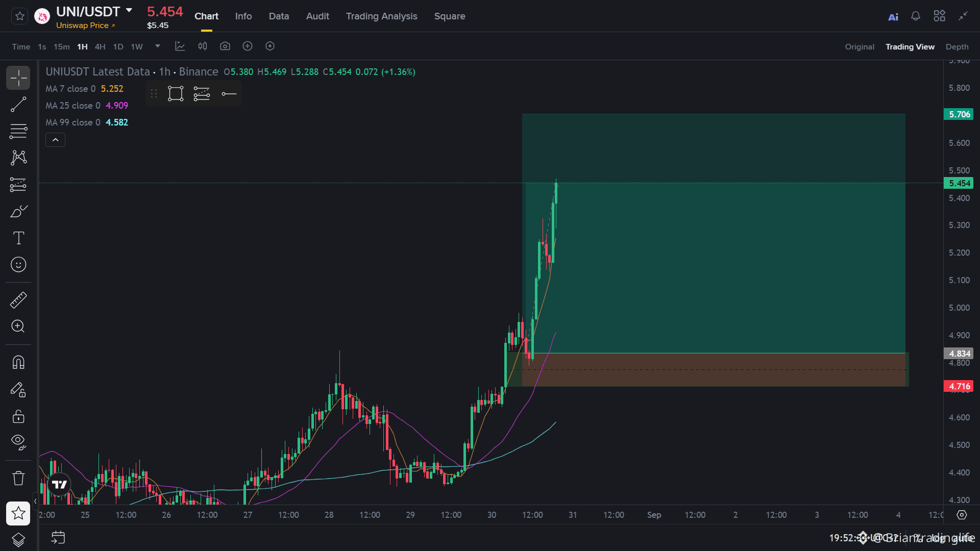The image size is (980, 551).
Task: Select the 1W interval
Action: (137, 46)
